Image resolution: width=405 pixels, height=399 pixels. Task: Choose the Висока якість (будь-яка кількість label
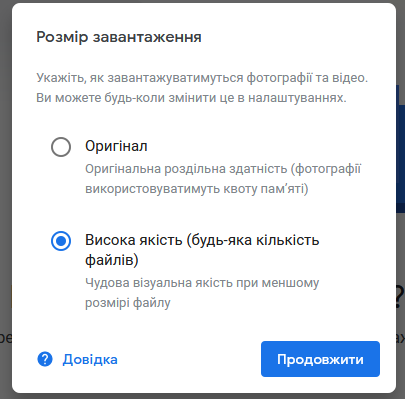pyautogui.click(x=202, y=240)
